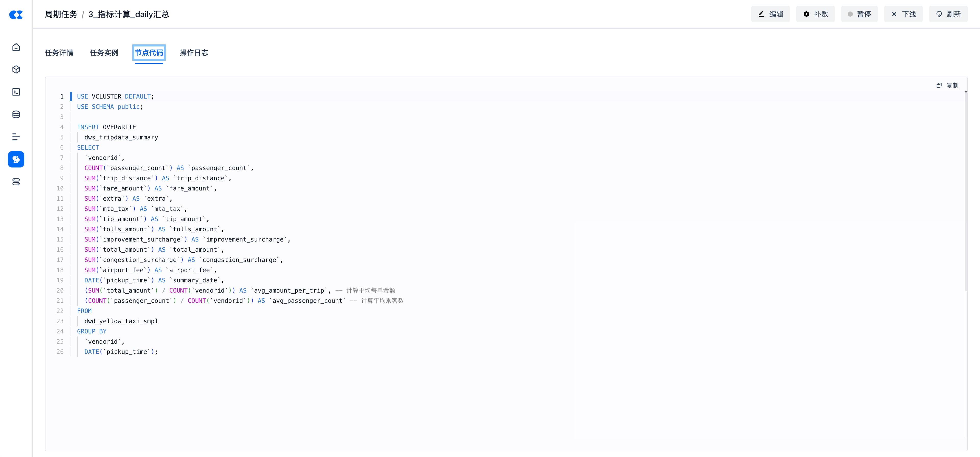Open the cube icon in sidebar
Screen dimensions: 980x457
pyautogui.click(x=16, y=70)
